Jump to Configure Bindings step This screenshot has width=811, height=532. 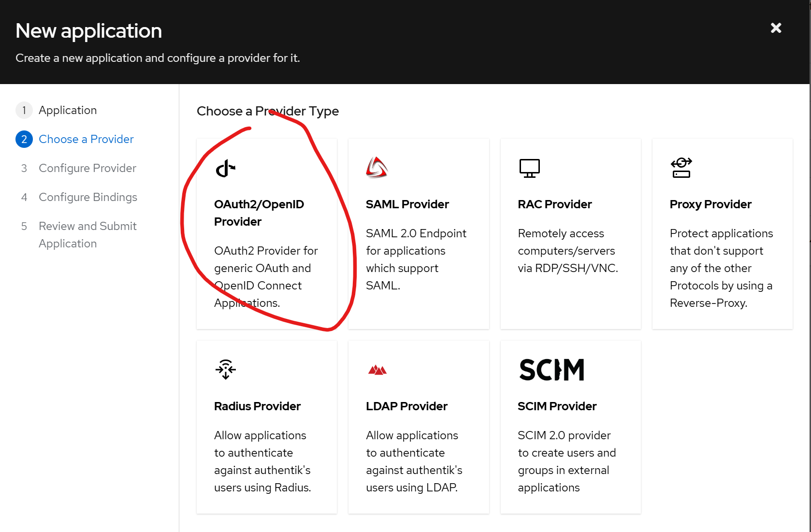coord(88,197)
